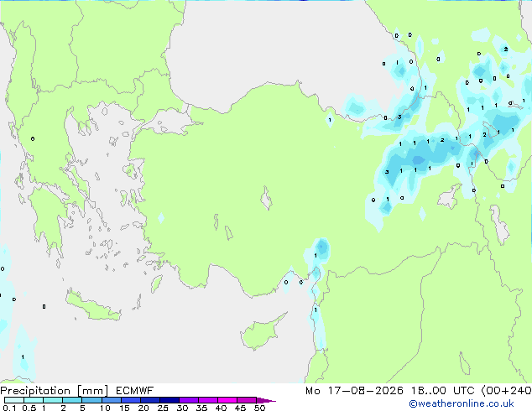The image size is (532, 411).
Task: Click the "40" legend scale label
Action: [222, 408]
